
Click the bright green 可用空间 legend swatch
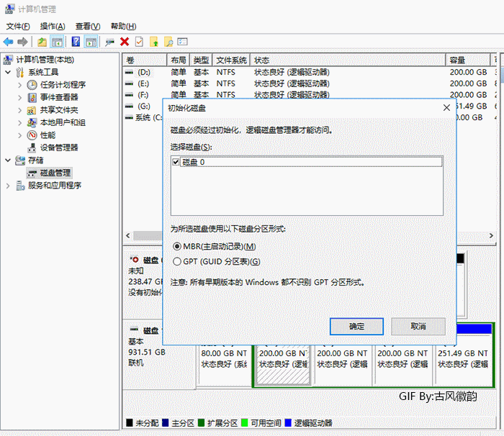(x=244, y=423)
